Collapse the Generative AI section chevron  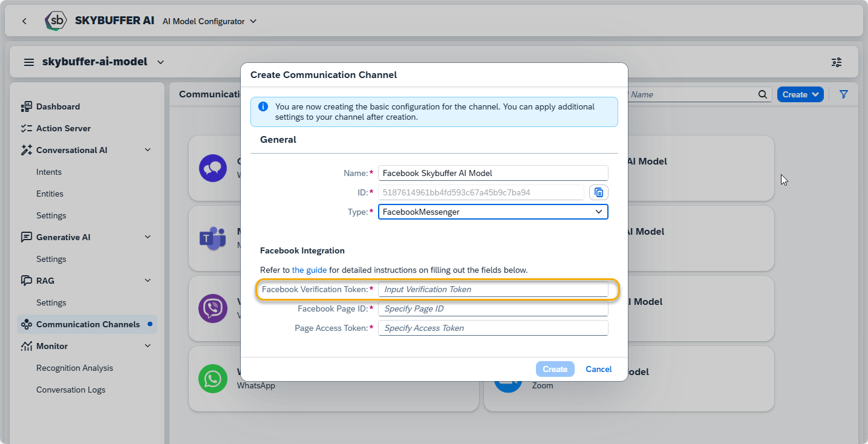(x=148, y=237)
